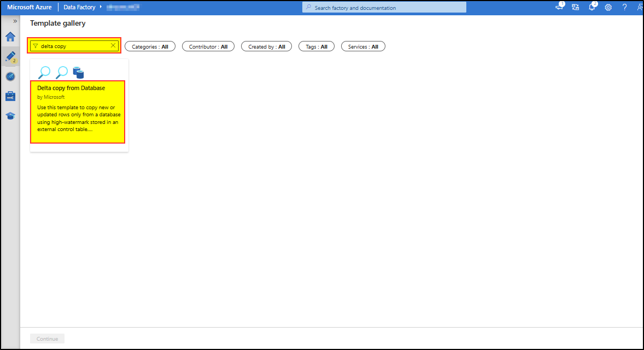Click the search magnifier icon in top bar

[308, 8]
